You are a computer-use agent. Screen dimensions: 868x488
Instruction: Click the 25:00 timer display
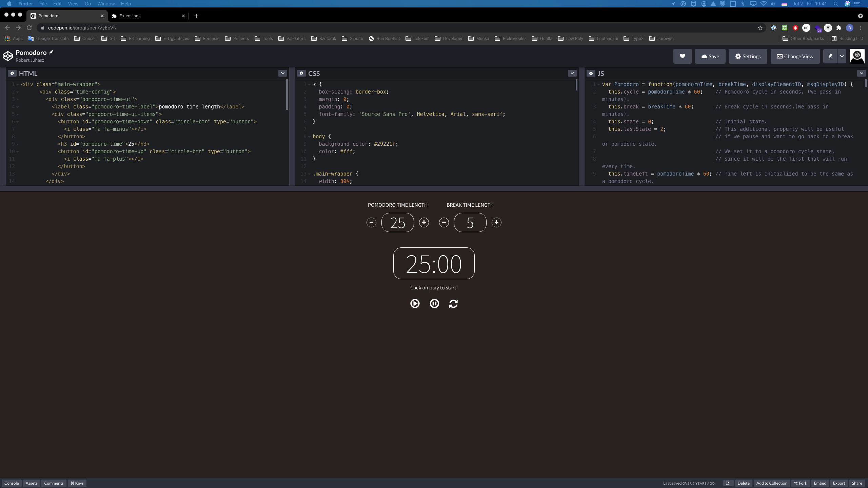434,263
